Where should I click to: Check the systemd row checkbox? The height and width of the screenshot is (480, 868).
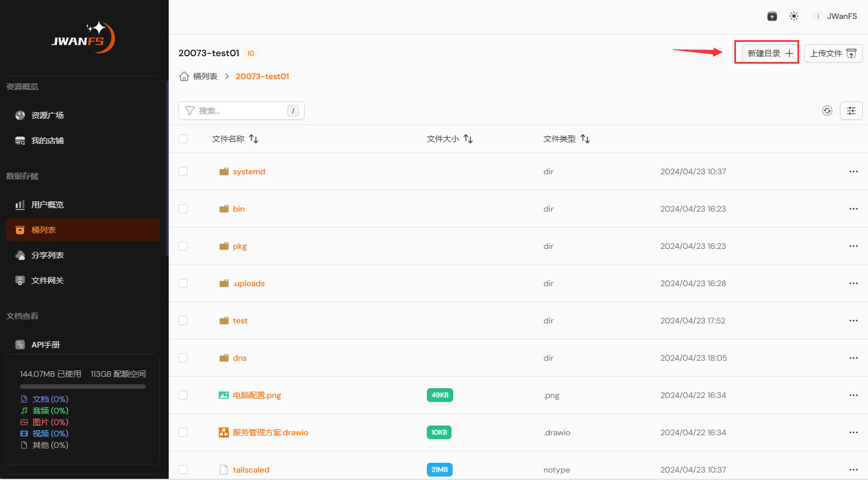tap(183, 171)
